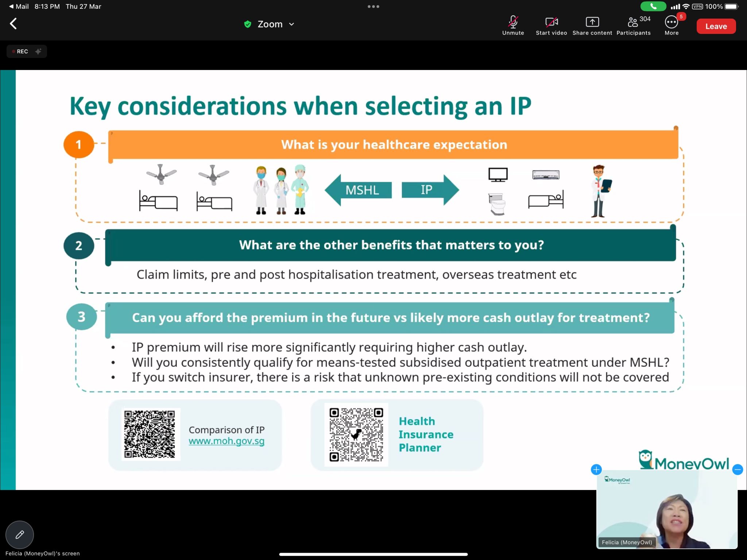Click the Wi-Fi icon in status bar
The width and height of the screenshot is (747, 560).
[x=686, y=7]
